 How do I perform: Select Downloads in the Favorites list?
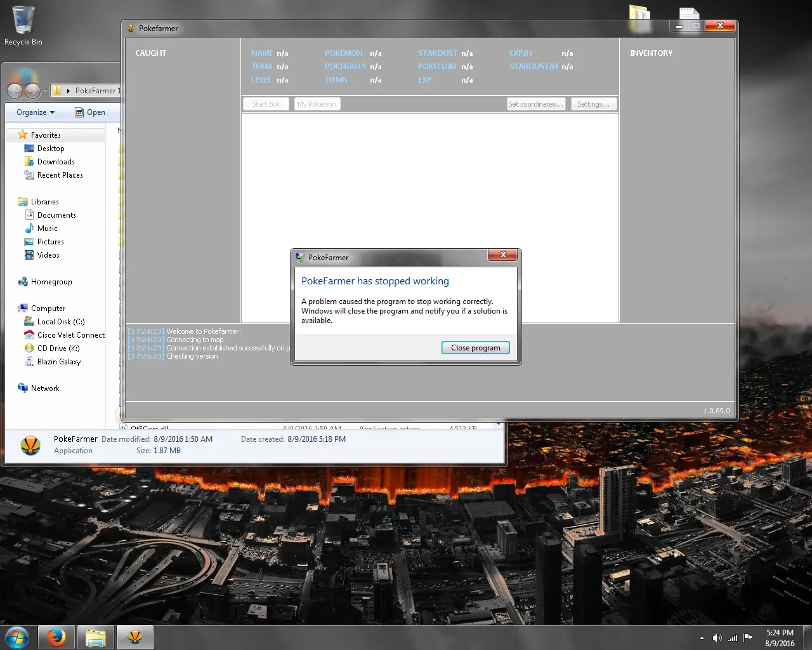[56, 162]
